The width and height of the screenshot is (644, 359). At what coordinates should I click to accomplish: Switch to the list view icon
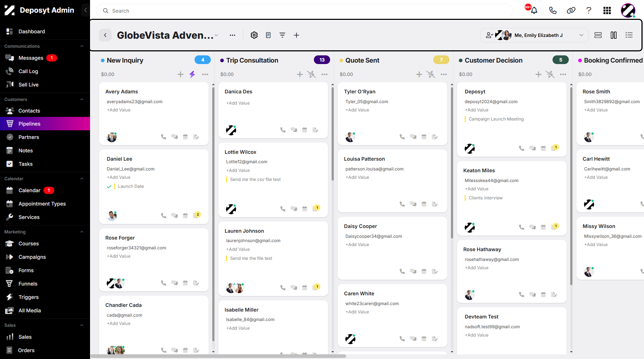click(629, 35)
